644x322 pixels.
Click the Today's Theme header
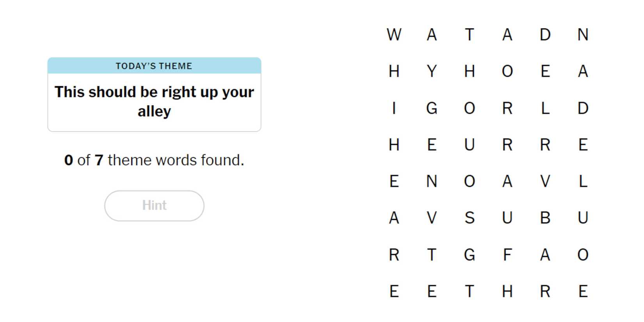point(154,66)
